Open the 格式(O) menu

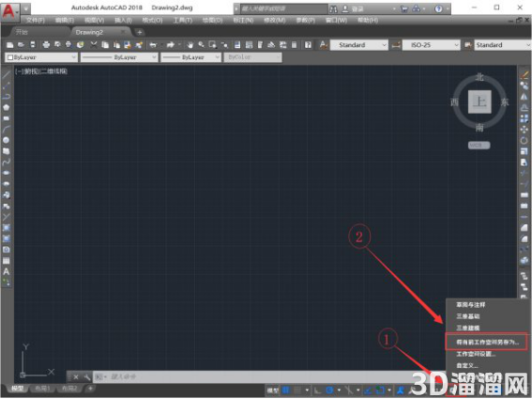tap(152, 21)
